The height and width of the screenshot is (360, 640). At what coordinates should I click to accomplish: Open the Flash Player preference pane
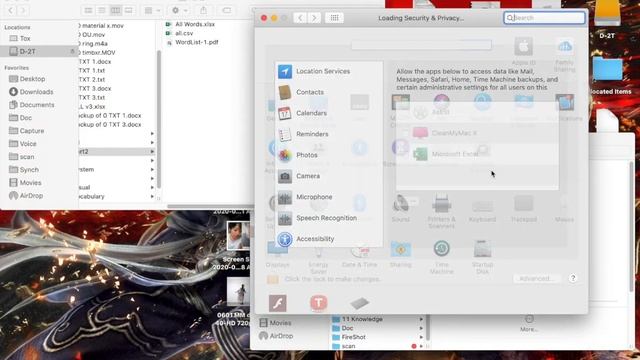[278, 303]
